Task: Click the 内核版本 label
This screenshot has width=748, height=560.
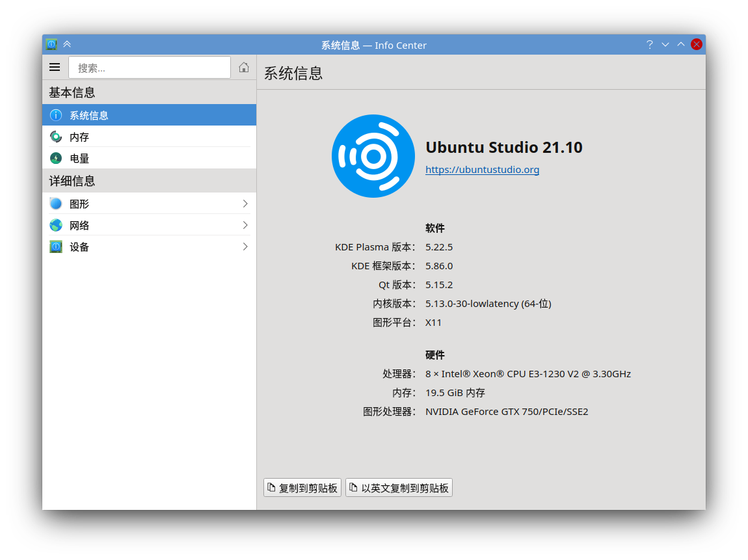Action: click(394, 304)
